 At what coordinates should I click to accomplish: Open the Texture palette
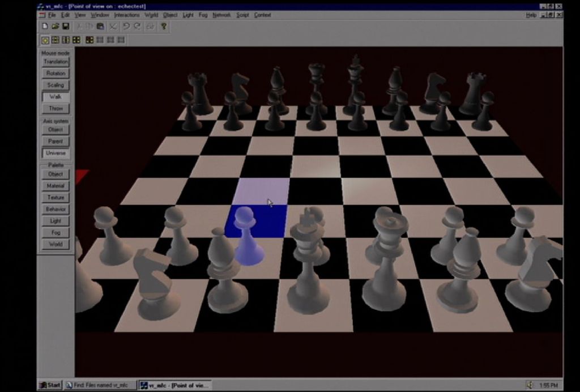coord(56,198)
